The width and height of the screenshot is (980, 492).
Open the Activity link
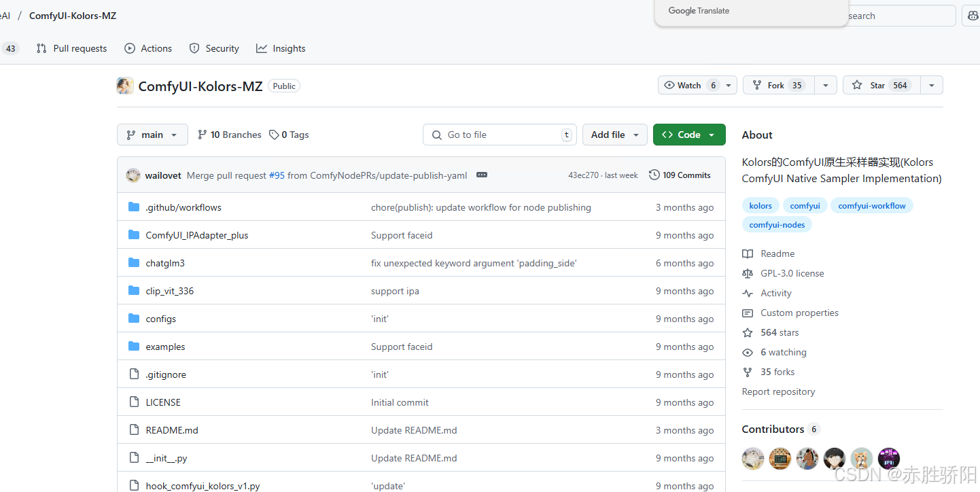coord(767,293)
